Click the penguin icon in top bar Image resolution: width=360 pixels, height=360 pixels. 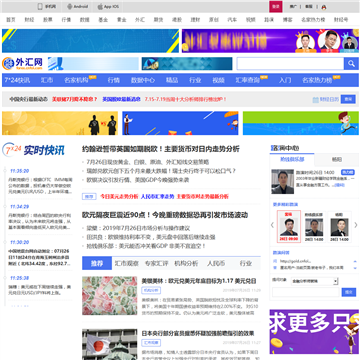coord(324,7)
